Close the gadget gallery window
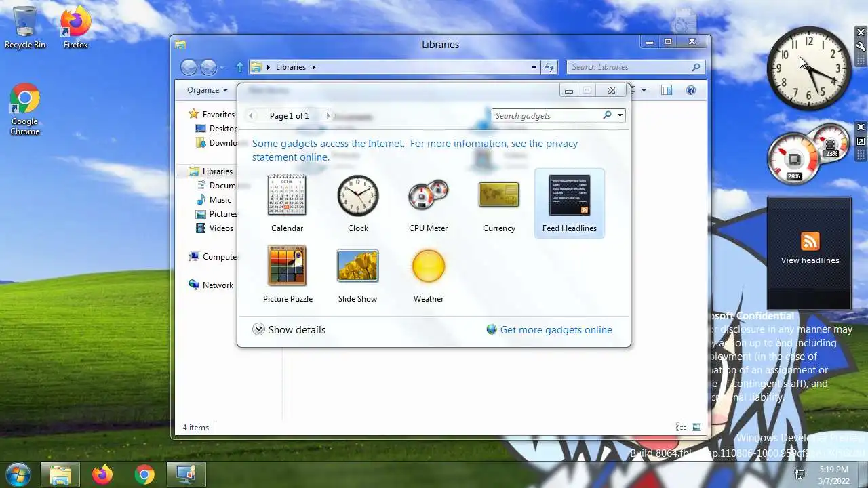This screenshot has height=488, width=868. coord(611,91)
